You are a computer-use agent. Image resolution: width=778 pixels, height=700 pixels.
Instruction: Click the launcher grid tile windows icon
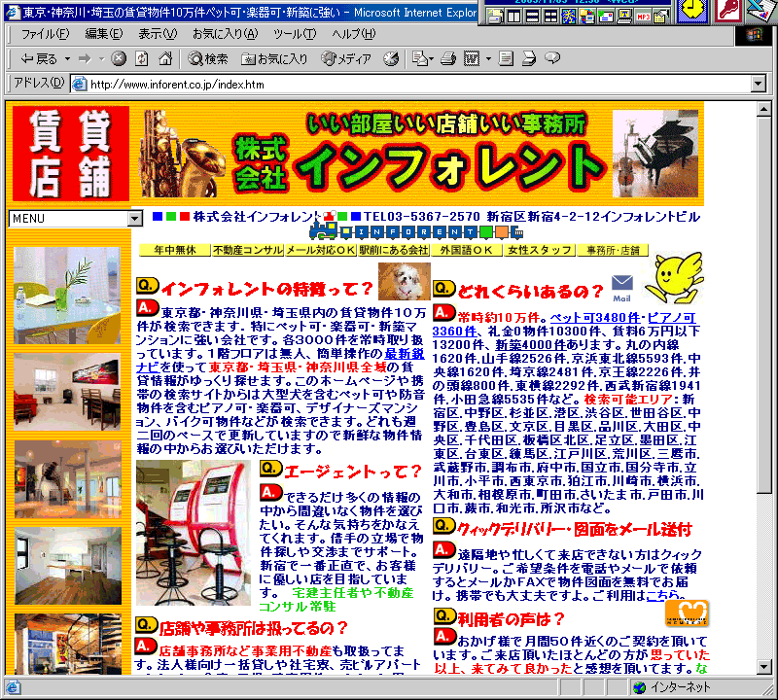pyautogui.click(x=550, y=17)
